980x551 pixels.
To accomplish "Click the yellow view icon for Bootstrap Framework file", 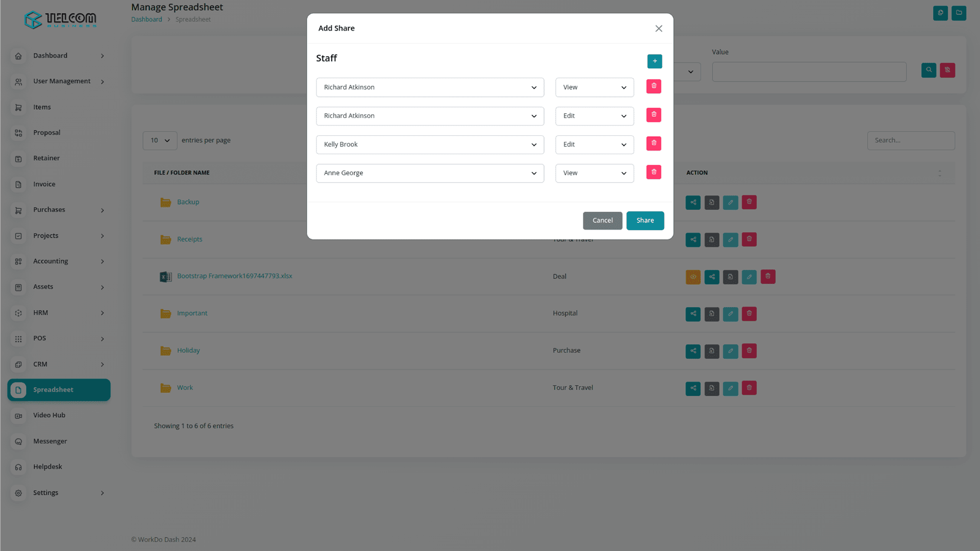I will click(x=693, y=277).
